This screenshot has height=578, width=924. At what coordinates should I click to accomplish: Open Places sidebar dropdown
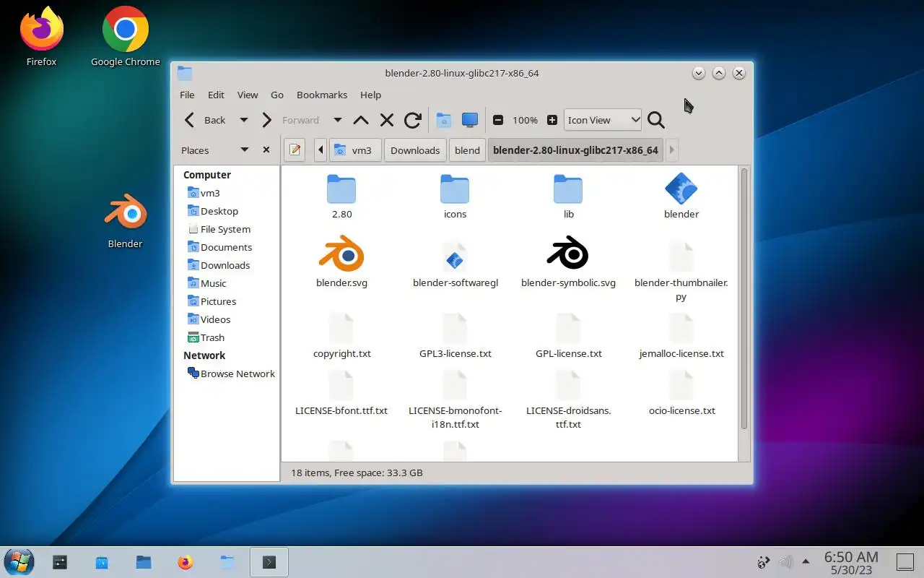(x=244, y=150)
